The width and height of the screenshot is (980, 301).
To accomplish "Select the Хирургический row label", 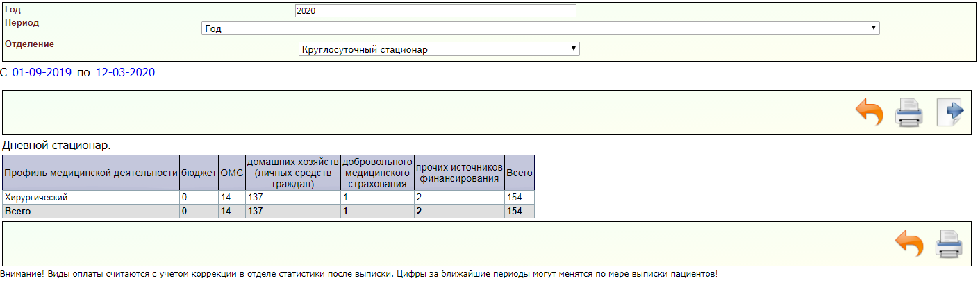I will (35, 198).
